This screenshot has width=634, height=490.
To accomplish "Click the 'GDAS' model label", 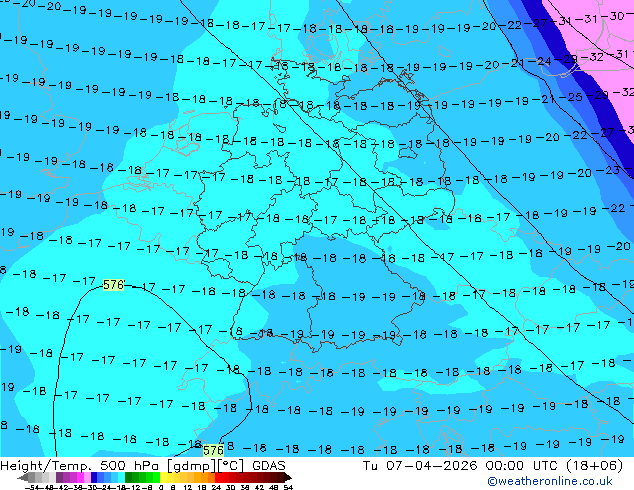I will (269, 466).
